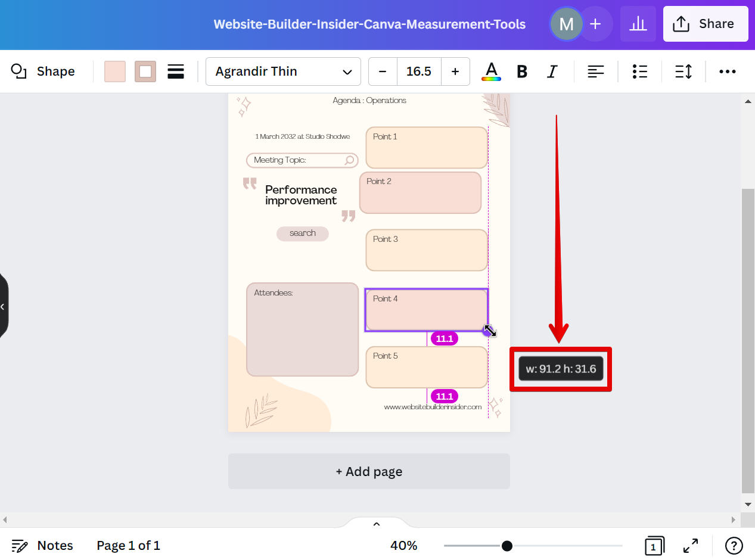Open the Agrandir Thin font dropdown

click(x=283, y=71)
